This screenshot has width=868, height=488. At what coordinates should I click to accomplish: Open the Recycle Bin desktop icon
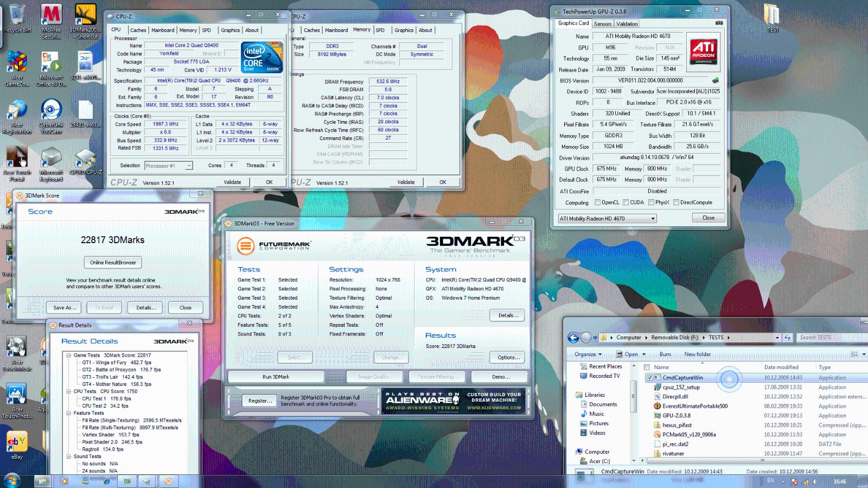pos(17,18)
